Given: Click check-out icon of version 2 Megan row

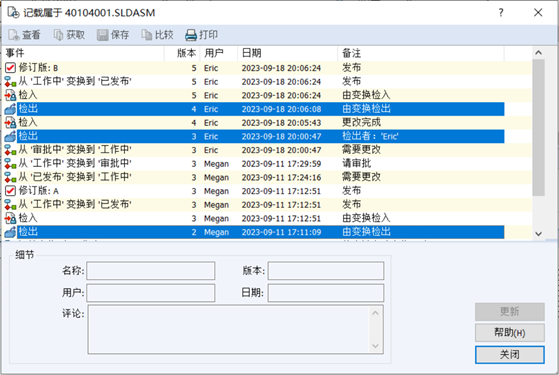Looking at the screenshot, I should 10,232.
